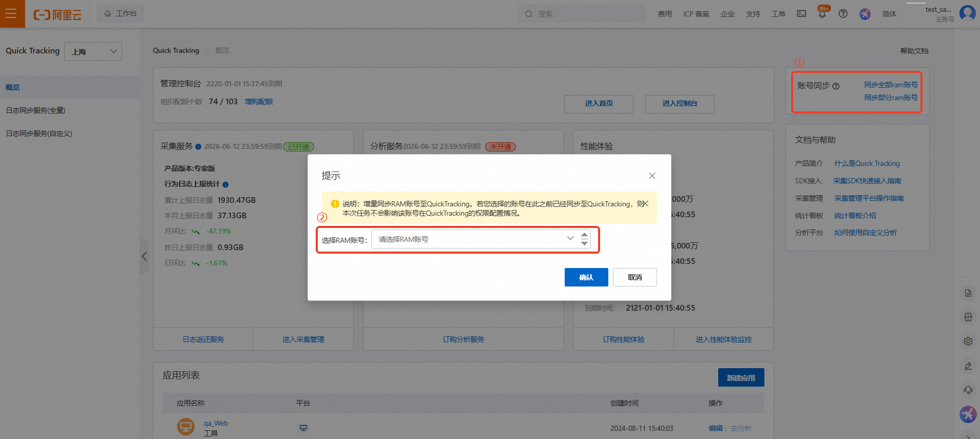
Task: Cancel the dialog with 取消
Action: (x=635, y=277)
